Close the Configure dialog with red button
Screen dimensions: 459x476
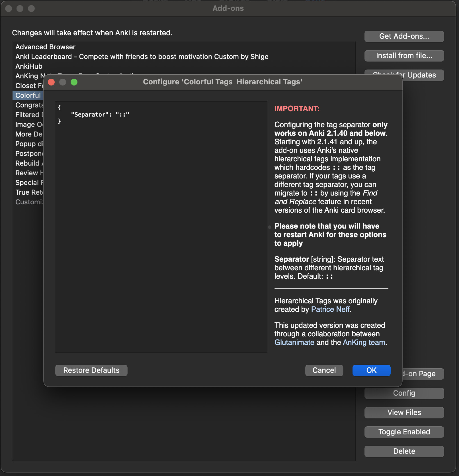pos(51,82)
